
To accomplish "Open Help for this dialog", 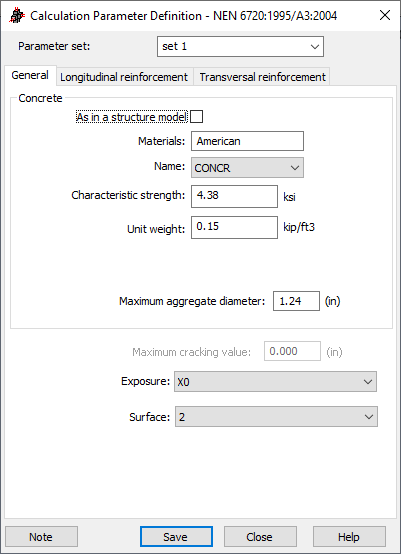I will tap(349, 537).
